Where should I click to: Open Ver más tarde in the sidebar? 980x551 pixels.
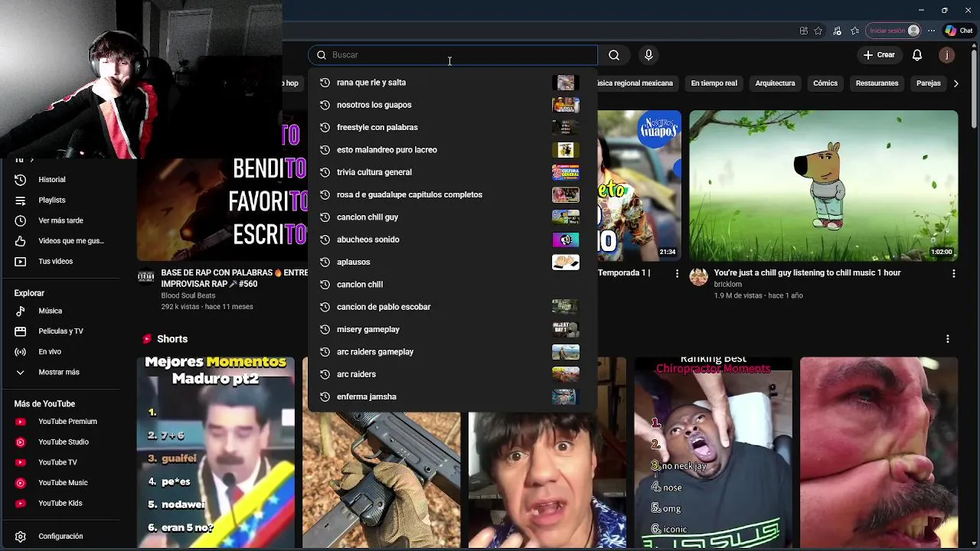coord(59,220)
